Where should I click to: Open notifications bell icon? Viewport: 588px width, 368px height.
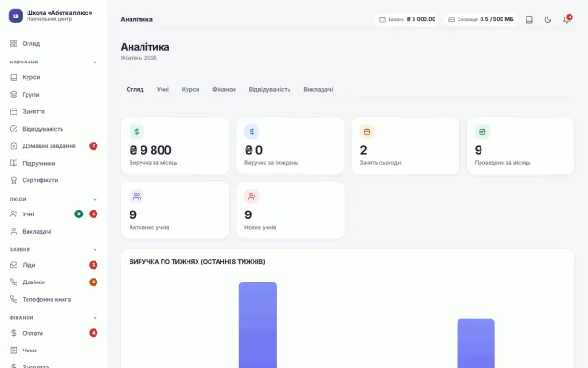(567, 19)
